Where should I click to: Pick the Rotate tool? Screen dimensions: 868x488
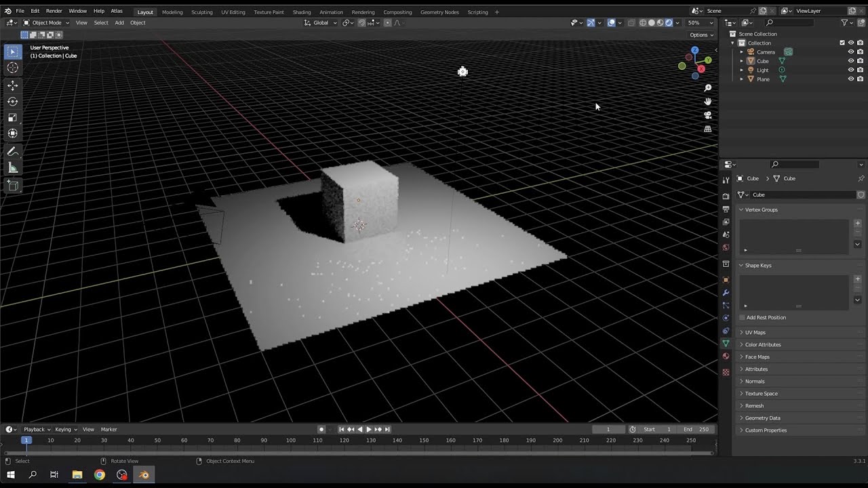13,102
